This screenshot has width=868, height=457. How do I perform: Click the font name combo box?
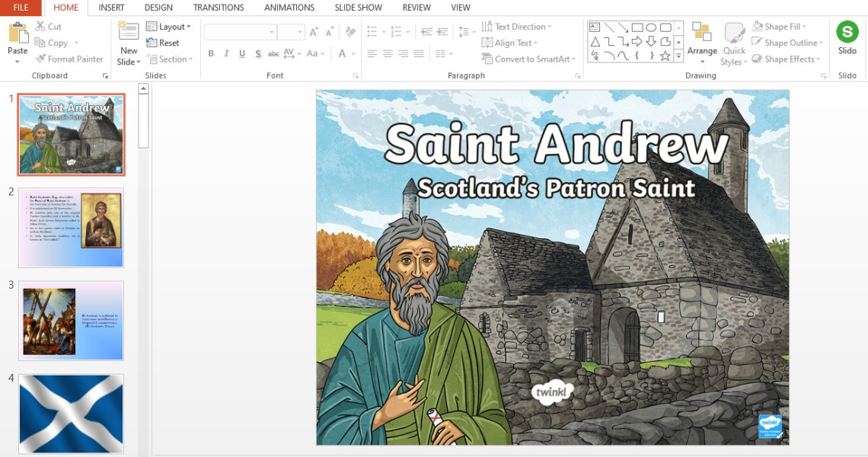240,32
